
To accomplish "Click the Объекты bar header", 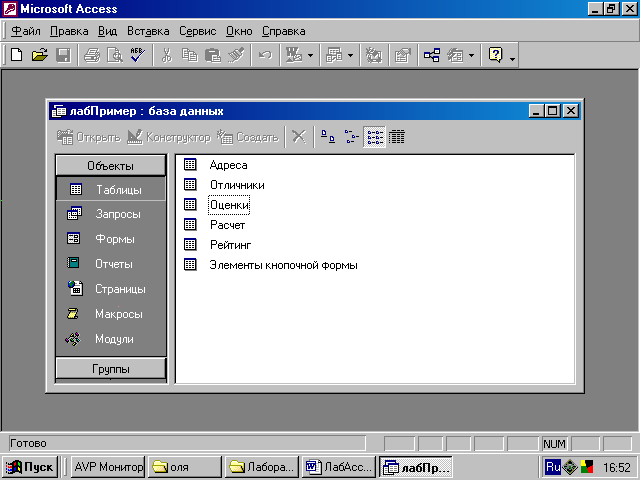I will click(x=111, y=166).
